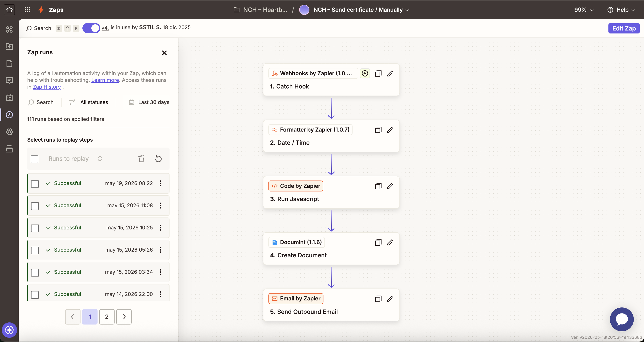Open the Last 30 days date filter
644x342 pixels.
tap(149, 102)
